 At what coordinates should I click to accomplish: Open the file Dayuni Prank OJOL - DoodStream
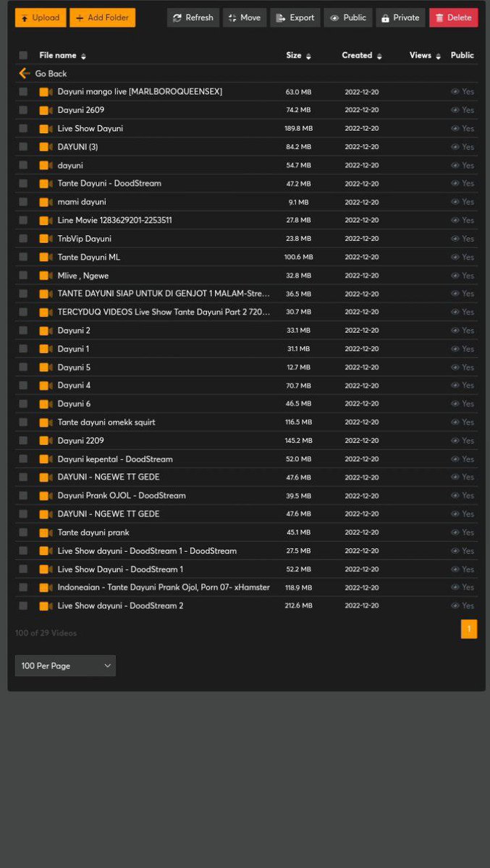click(x=122, y=495)
